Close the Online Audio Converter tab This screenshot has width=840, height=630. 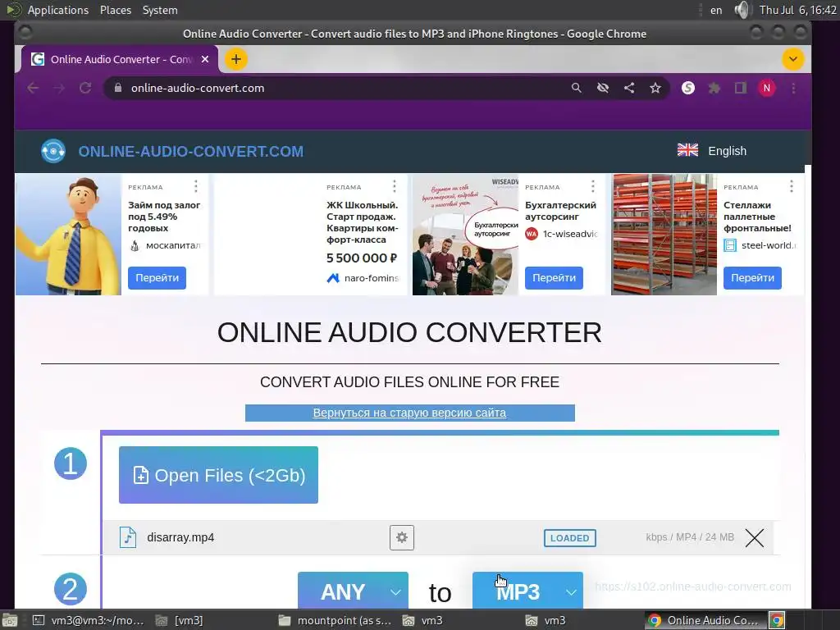(204, 59)
